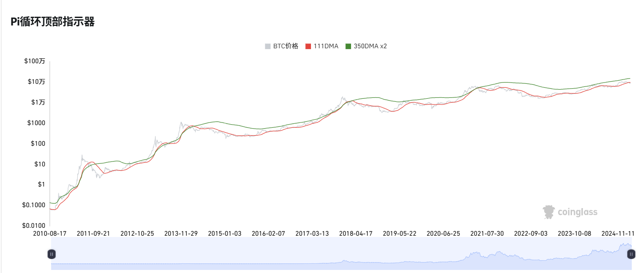The width and height of the screenshot is (644, 273).
Task: Click the right range slider handle
Action: point(631,254)
